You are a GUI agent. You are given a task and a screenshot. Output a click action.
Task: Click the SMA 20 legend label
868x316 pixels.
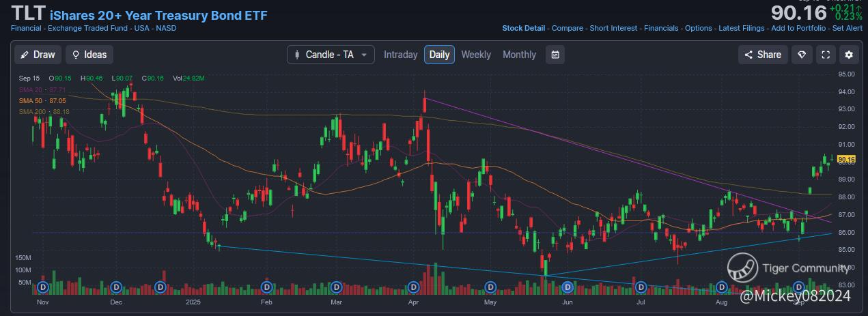[x=42, y=89]
